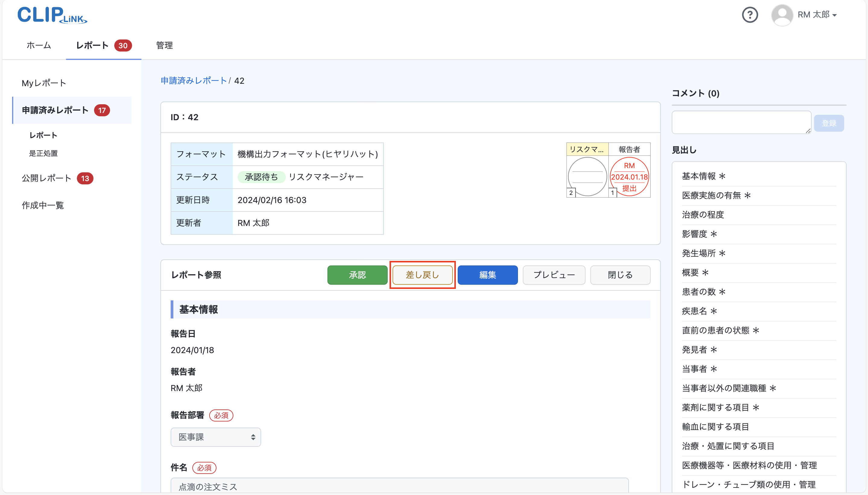868x495 pixels.
Task: Click the CLIP LiNK logo
Action: pyautogui.click(x=52, y=15)
